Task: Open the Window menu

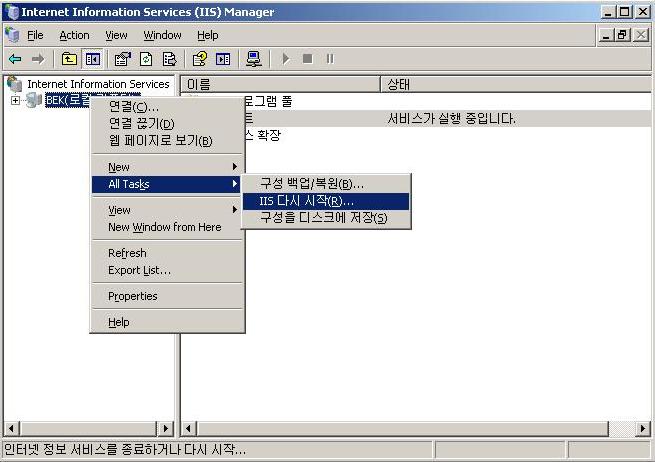Action: [162, 35]
